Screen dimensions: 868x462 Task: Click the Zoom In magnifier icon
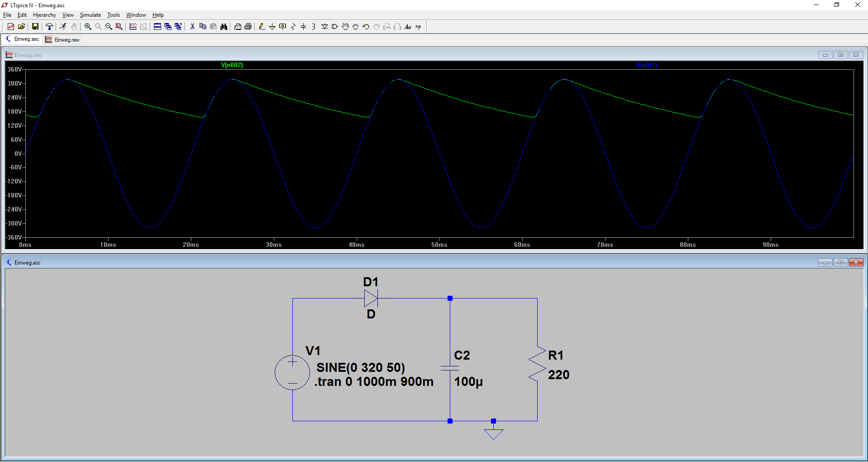[x=88, y=27]
